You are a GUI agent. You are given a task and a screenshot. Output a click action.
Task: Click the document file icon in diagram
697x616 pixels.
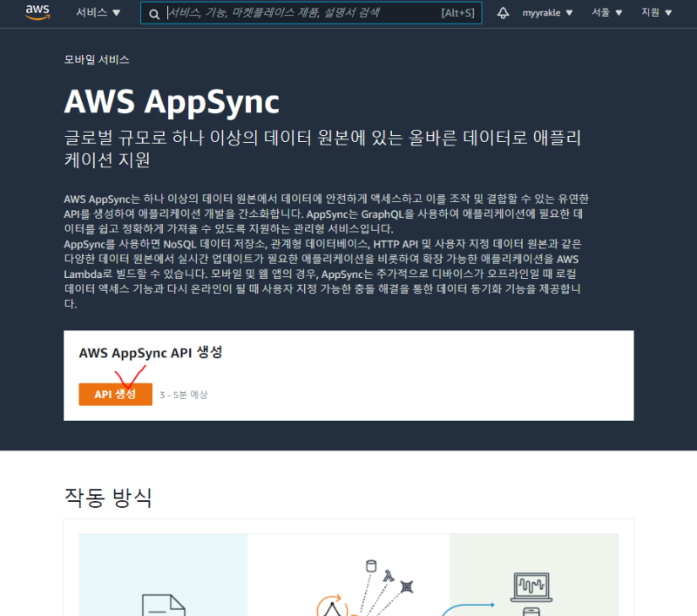coord(163,605)
